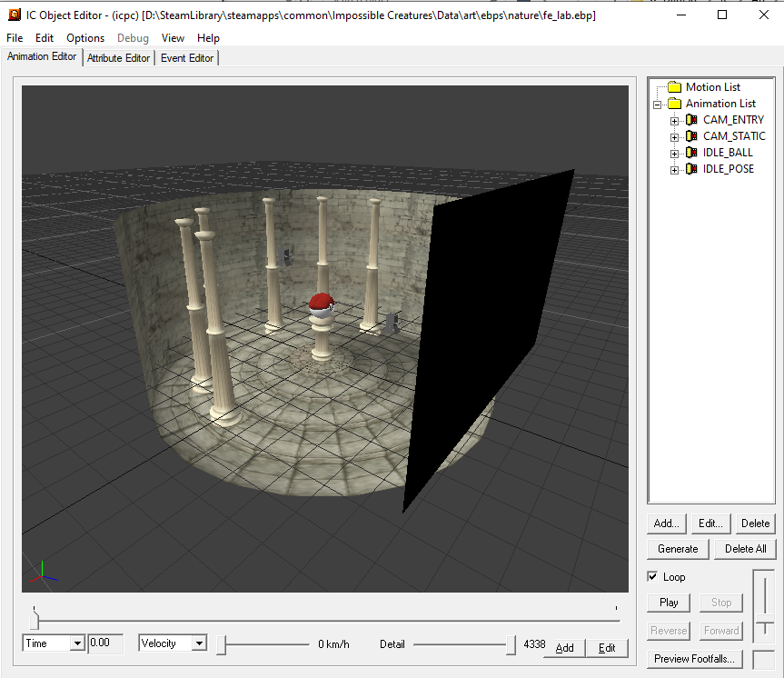The height and width of the screenshot is (678, 784).
Task: Click the Delete button
Action: [x=755, y=523]
